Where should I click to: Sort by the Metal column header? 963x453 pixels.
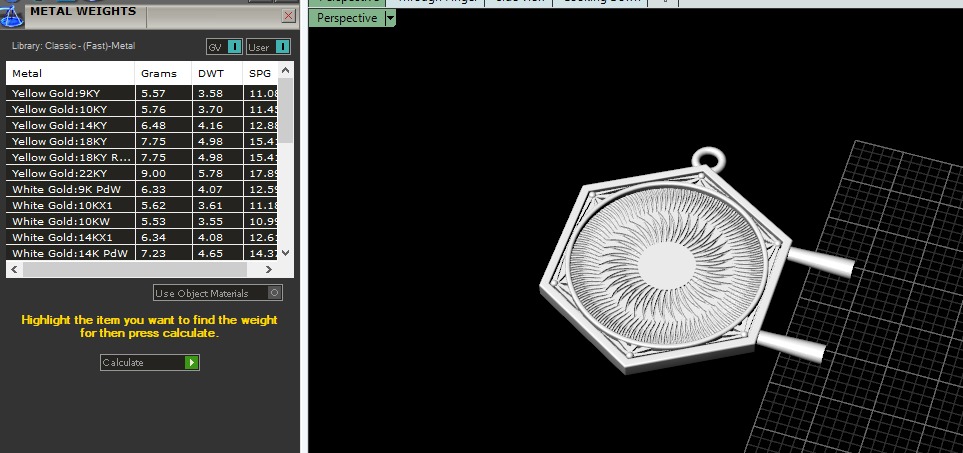tap(70, 73)
